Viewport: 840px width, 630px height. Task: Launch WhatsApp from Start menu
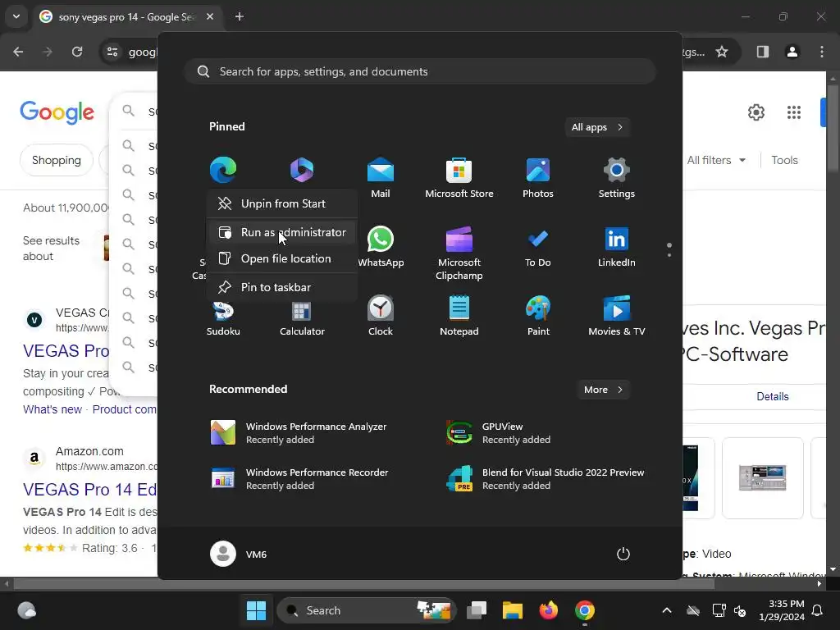tap(381, 246)
